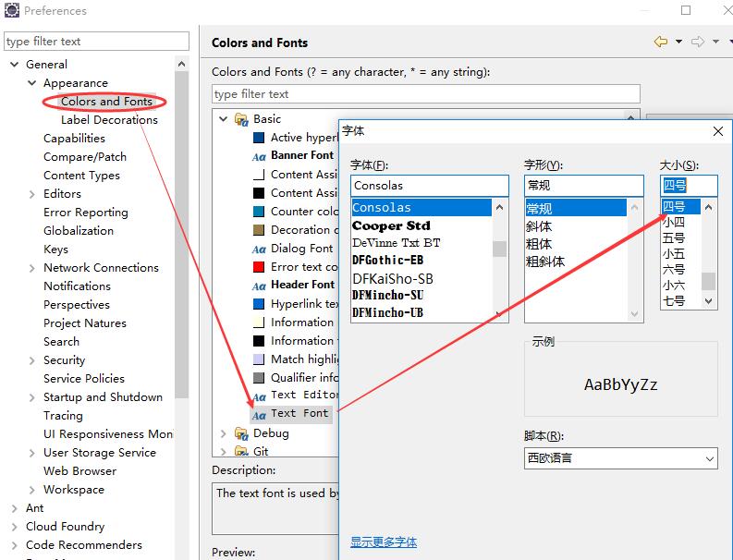
Task: Expand the Code Recommenders node
Action: click(15, 545)
